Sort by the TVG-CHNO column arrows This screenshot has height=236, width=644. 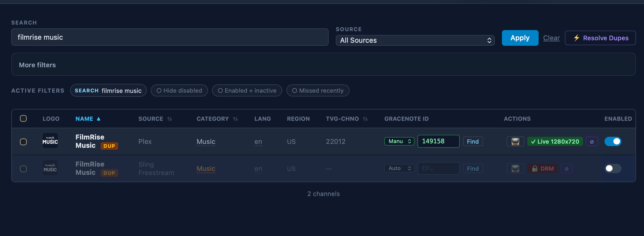tap(365, 119)
